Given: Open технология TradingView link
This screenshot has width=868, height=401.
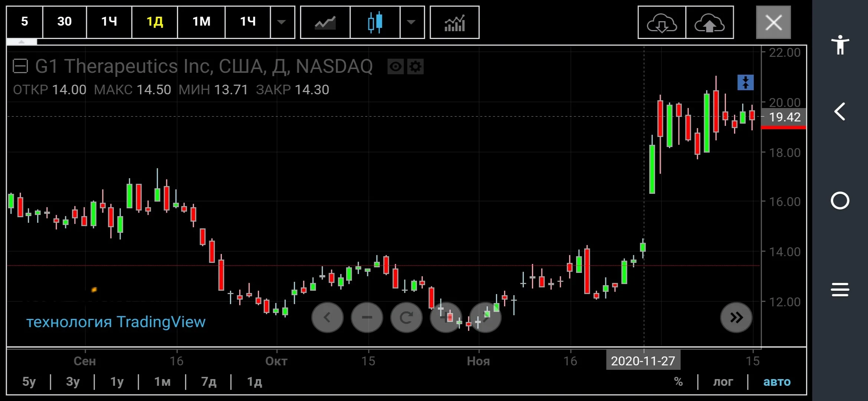Looking at the screenshot, I should pos(116,322).
